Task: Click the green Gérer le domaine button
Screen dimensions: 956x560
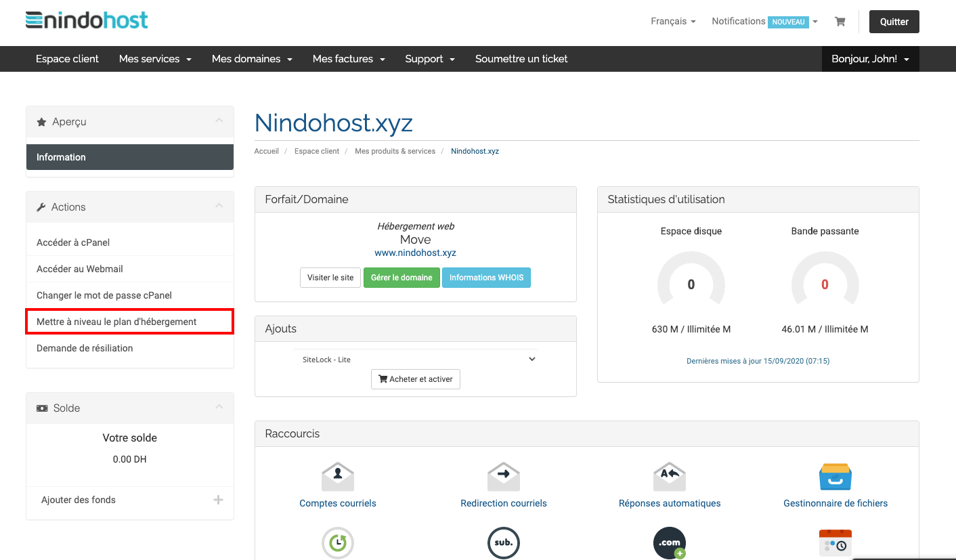Action: coord(401,278)
